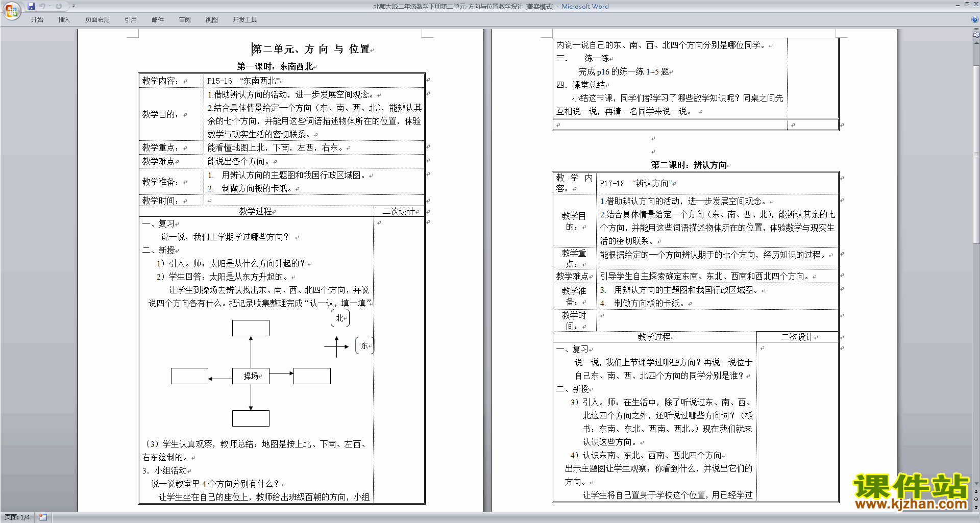Redo the last action
980x523 pixels.
[59, 6]
